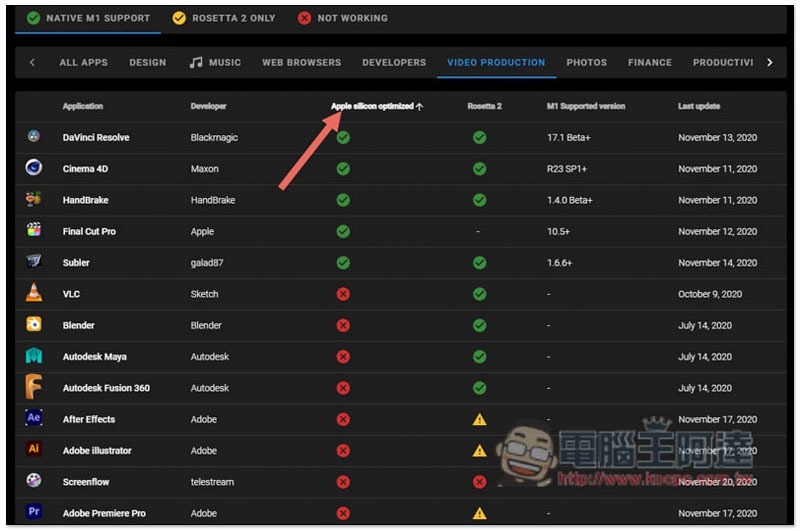This screenshot has width=800, height=531.
Task: Switch to the Photos category
Action: click(586, 62)
